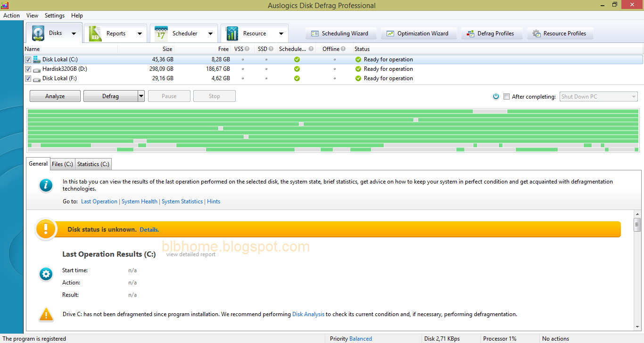Click the Disks hard drive icon

[x=38, y=33]
